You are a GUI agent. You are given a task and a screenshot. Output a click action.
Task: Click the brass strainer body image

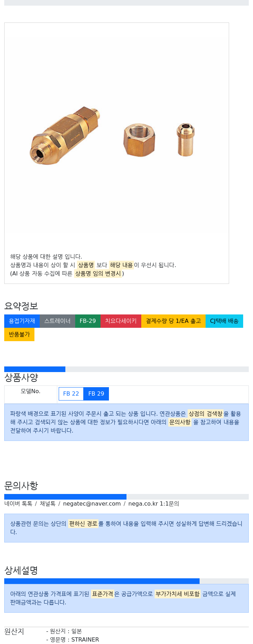tap(65, 135)
